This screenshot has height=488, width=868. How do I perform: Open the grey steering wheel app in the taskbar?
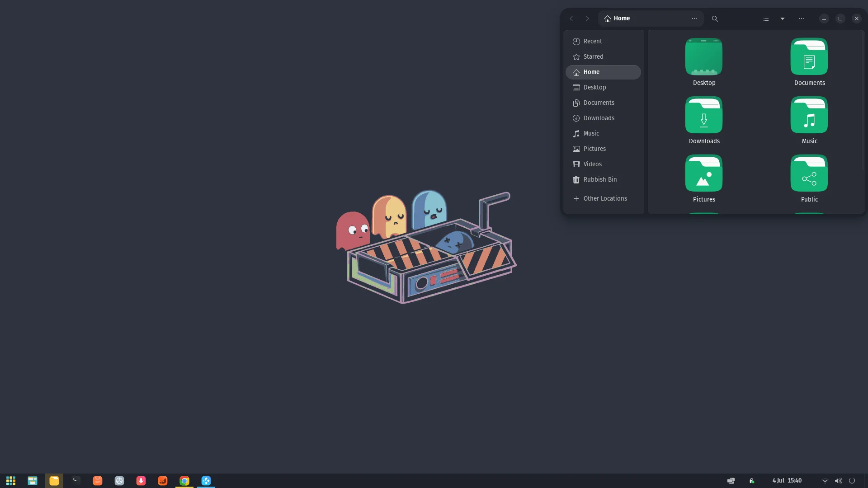coord(119,481)
